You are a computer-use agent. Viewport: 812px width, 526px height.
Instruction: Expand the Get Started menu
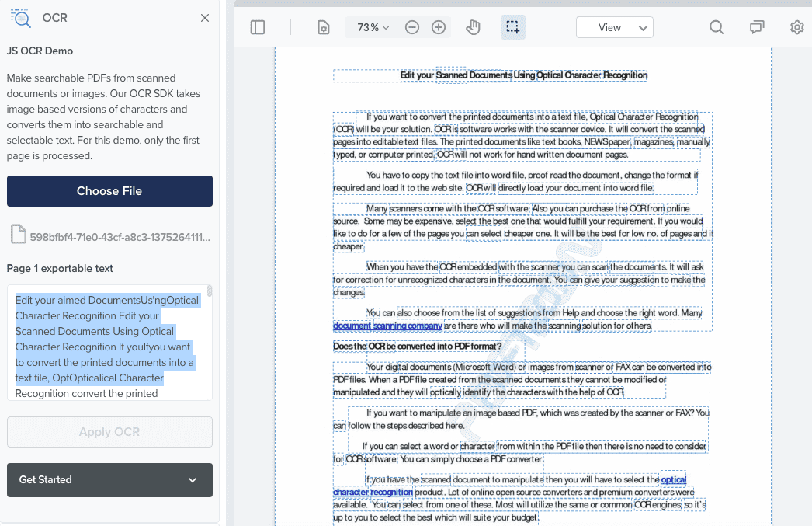click(x=109, y=480)
